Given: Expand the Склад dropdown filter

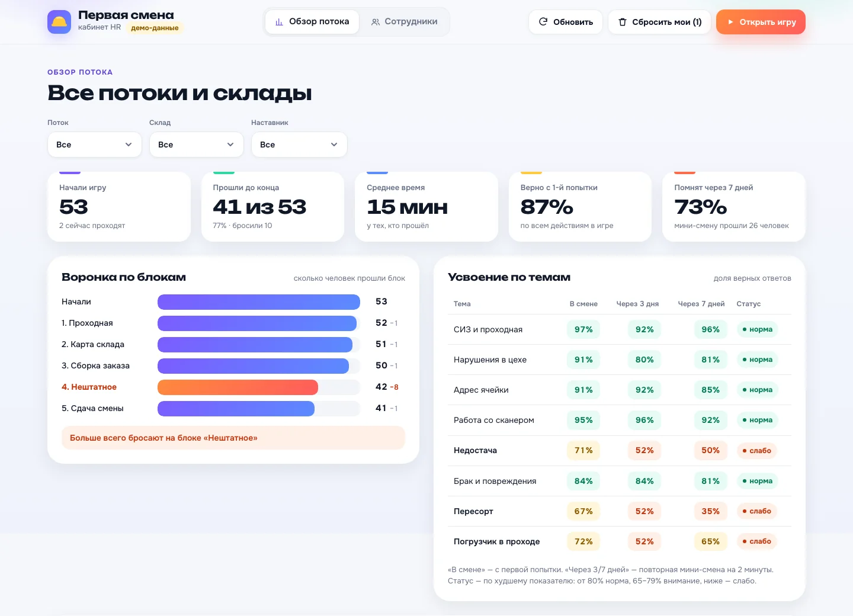Looking at the screenshot, I should click(x=197, y=145).
